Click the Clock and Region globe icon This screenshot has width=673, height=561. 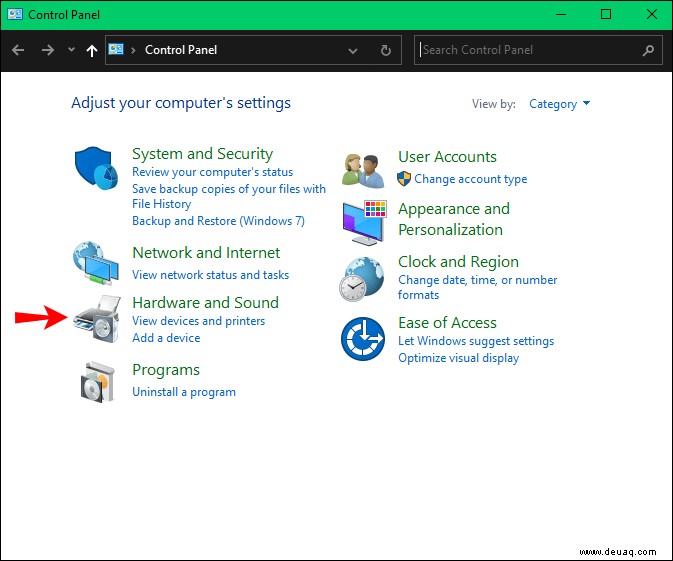tap(361, 279)
